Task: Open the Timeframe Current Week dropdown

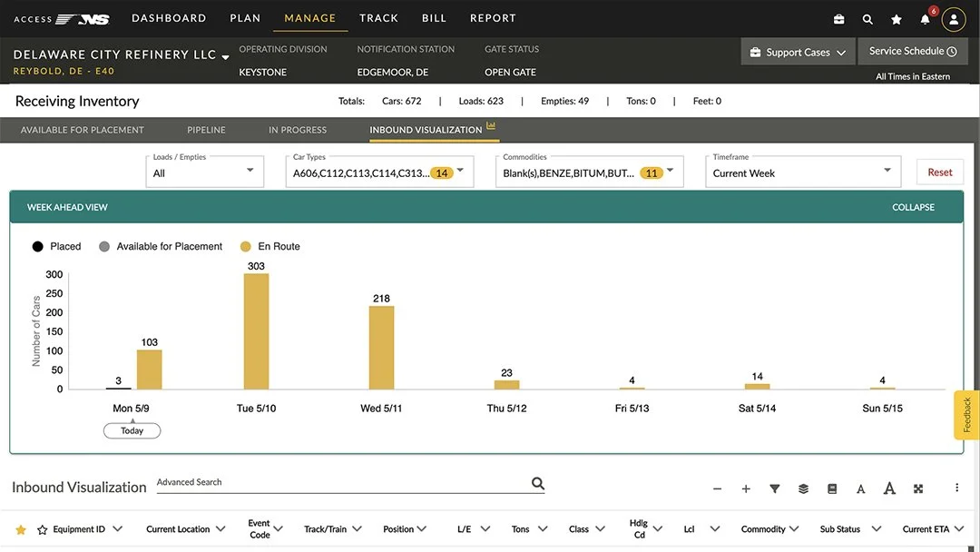Action: pos(803,172)
